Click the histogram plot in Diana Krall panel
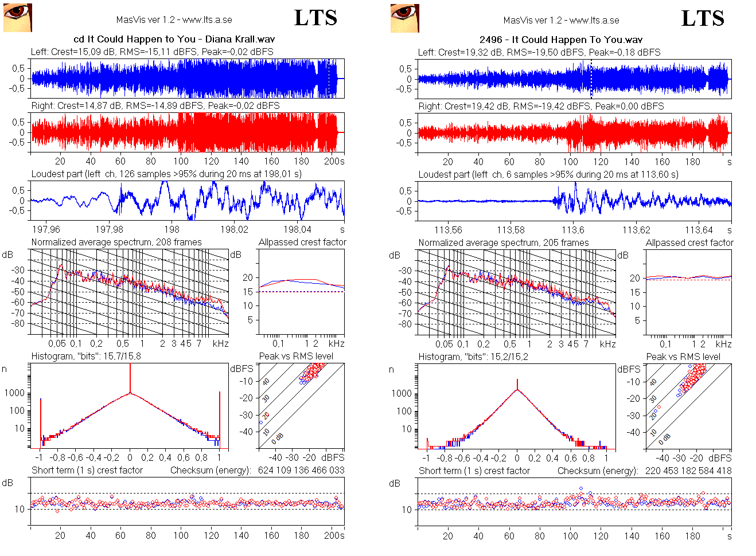The image size is (756, 556). (130, 405)
